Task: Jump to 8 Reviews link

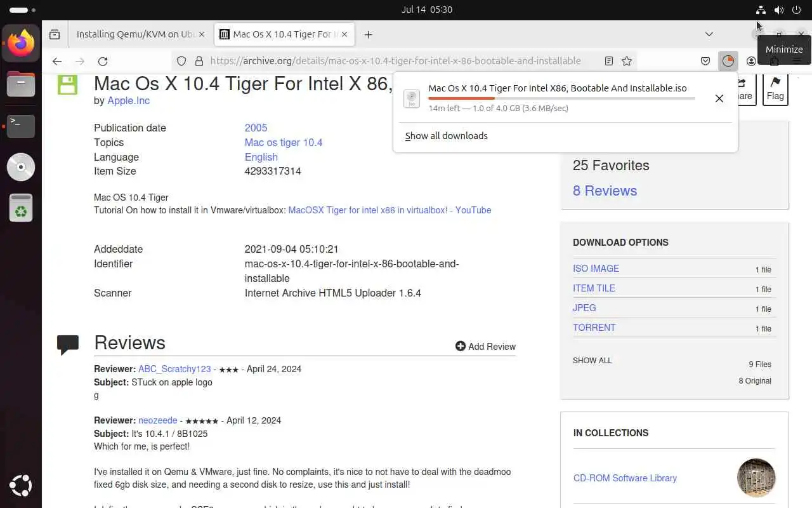Action: pos(605,190)
